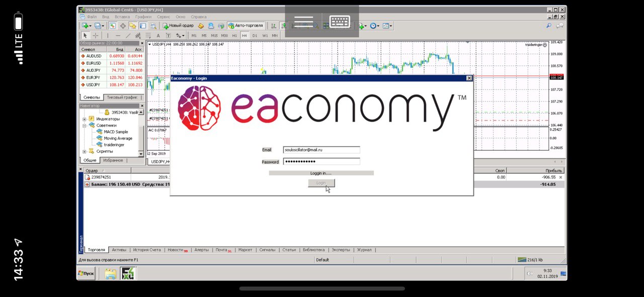Expand the Скрипты tree node
Screen dimensions: 644x297
[85, 151]
